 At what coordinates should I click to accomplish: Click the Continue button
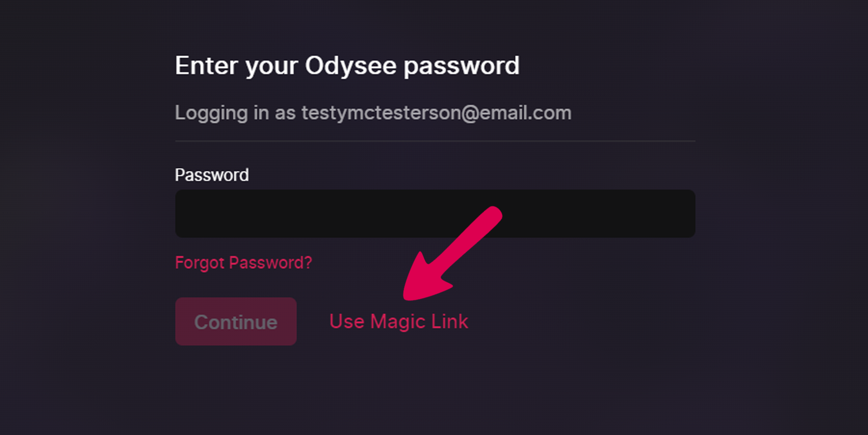tap(236, 322)
